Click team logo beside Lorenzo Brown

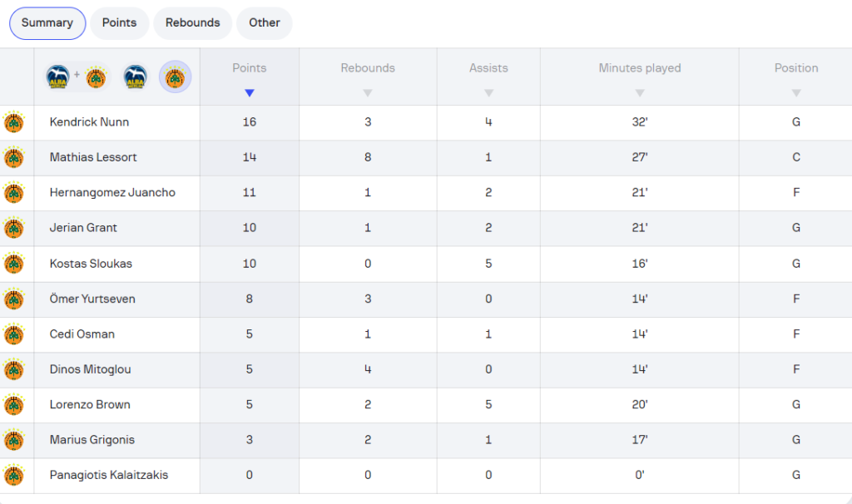(x=14, y=405)
